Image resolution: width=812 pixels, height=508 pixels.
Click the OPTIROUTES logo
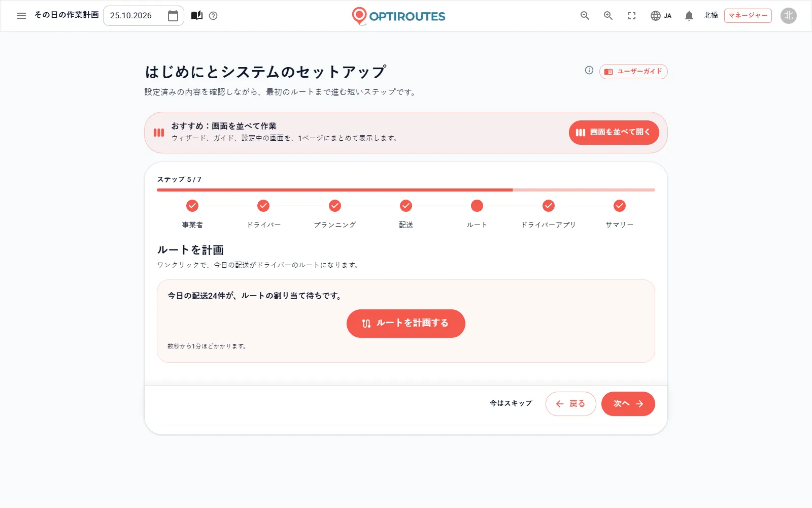tap(398, 16)
